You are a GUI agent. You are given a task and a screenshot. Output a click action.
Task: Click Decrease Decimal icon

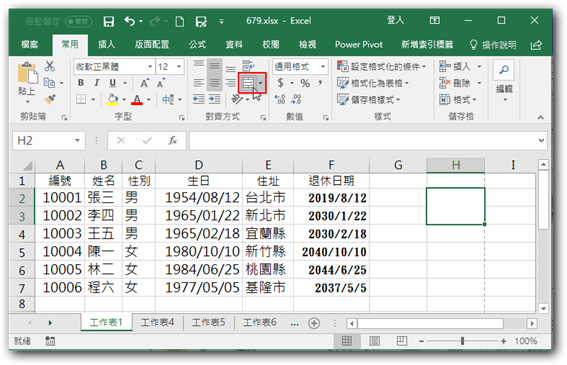(x=296, y=99)
